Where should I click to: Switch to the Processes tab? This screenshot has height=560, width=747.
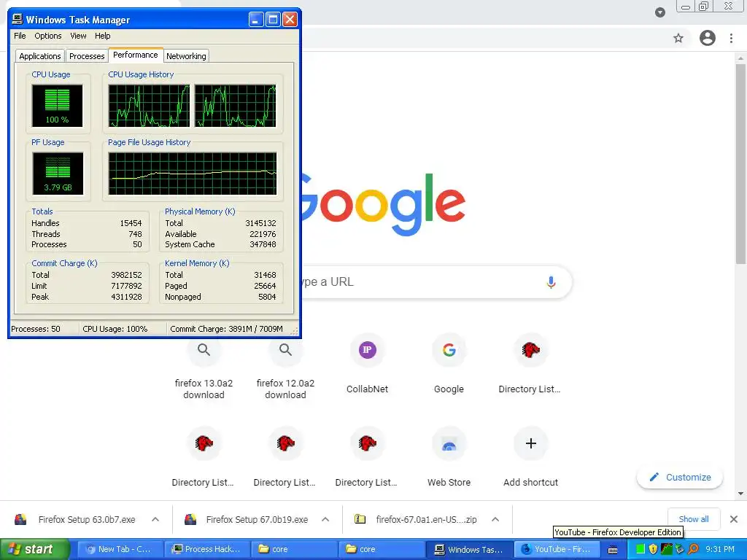(87, 55)
